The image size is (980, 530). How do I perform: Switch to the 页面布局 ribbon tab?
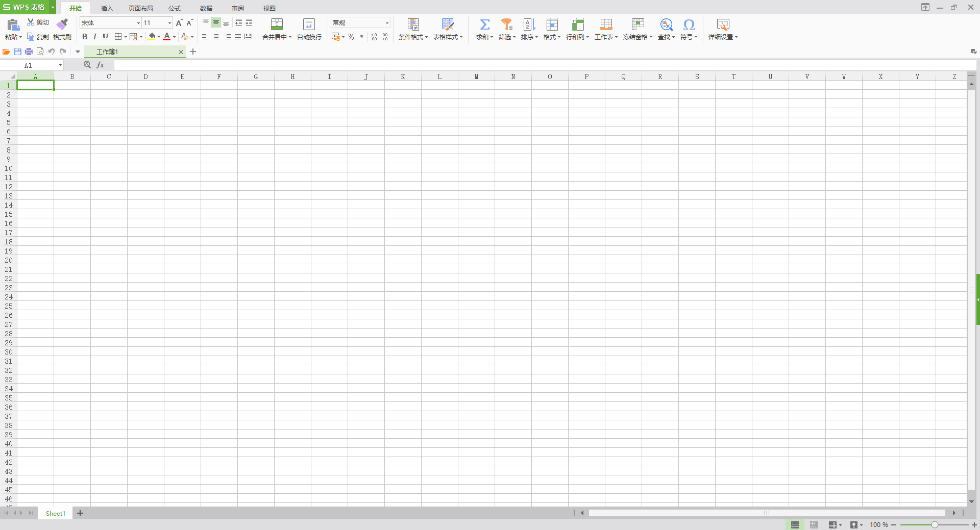click(x=140, y=8)
